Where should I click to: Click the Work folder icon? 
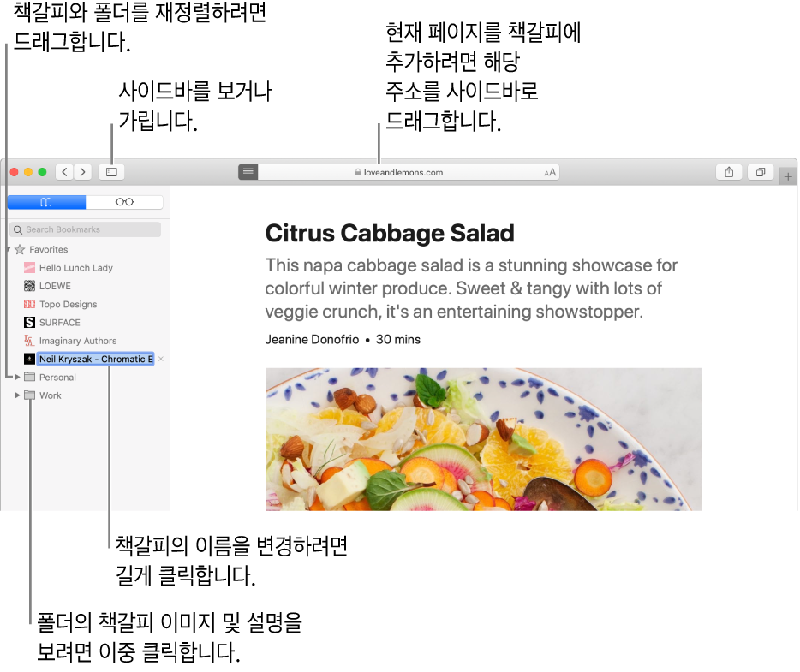tap(30, 395)
